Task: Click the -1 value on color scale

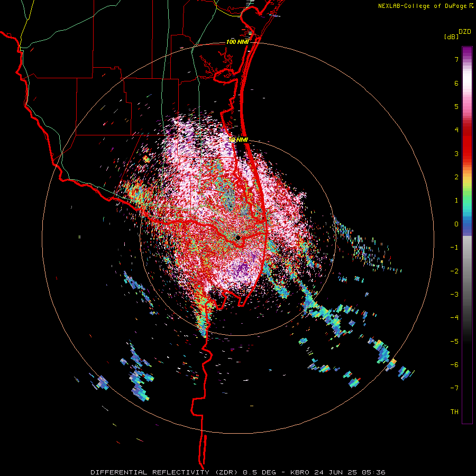Action: click(x=454, y=248)
